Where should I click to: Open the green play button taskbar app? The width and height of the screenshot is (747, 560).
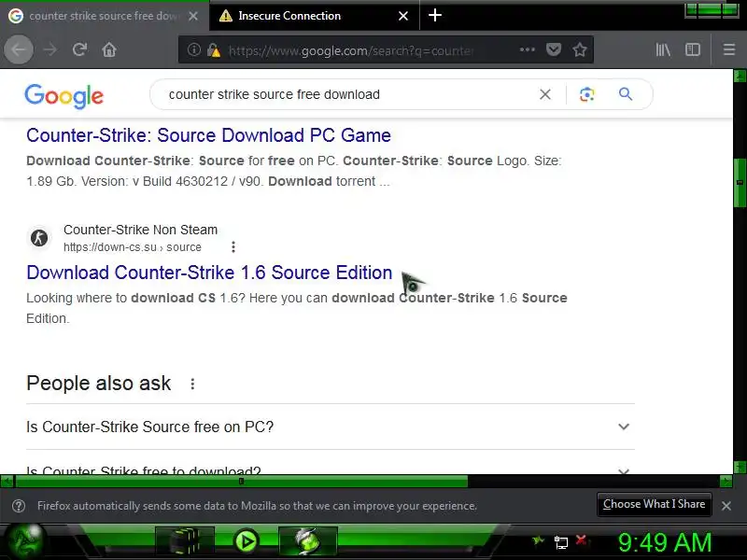point(247,542)
